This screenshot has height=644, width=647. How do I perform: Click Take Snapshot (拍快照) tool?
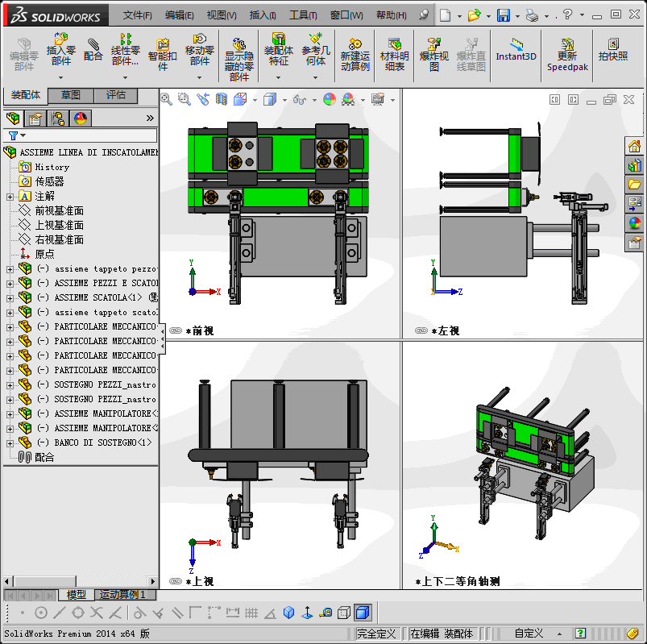click(x=613, y=49)
